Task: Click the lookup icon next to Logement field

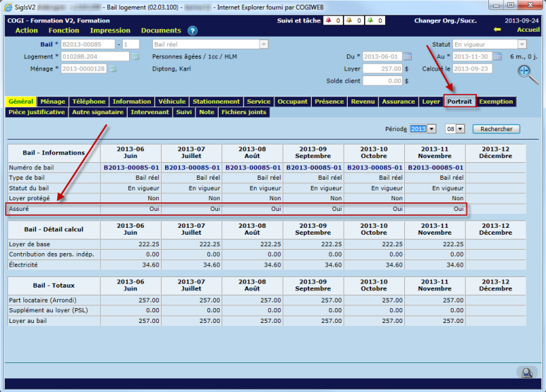Action: pyautogui.click(x=135, y=56)
